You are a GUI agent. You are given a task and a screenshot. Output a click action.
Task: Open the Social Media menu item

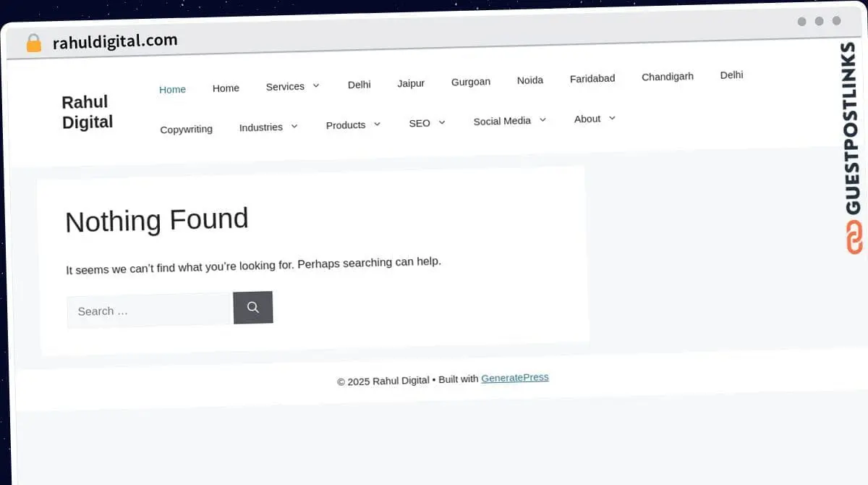pyautogui.click(x=502, y=121)
